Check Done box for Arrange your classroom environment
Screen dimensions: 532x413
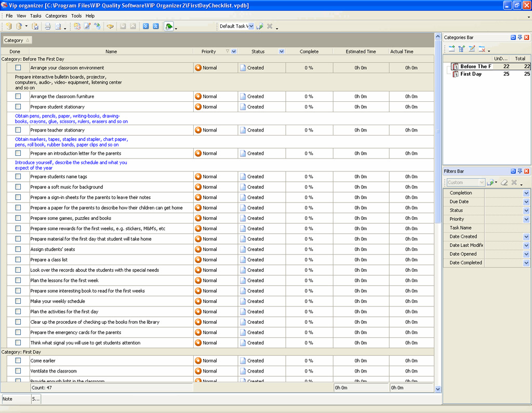18,68
